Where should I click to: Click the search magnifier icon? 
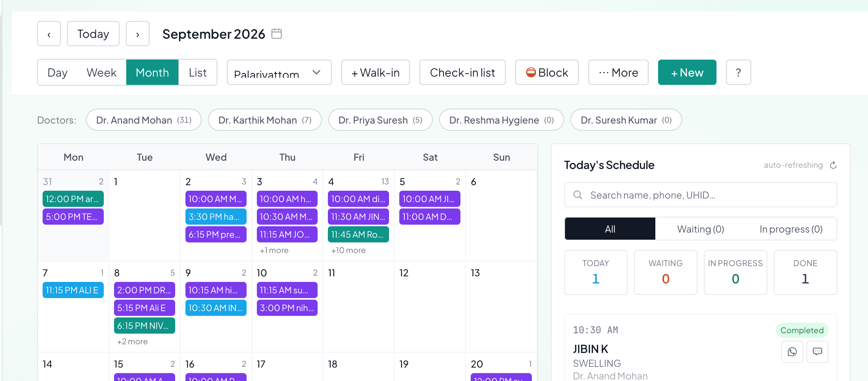[578, 195]
